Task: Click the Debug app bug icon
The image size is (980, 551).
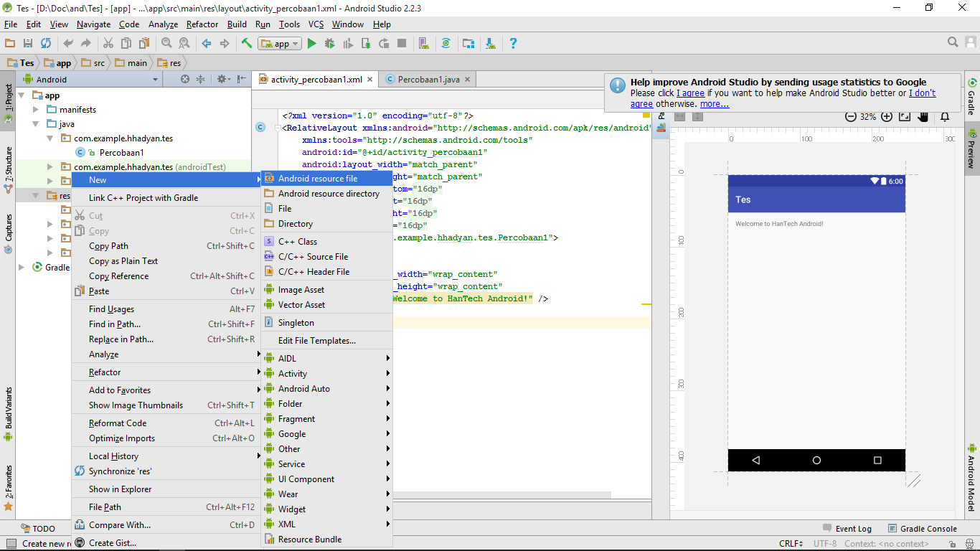Action: [329, 44]
